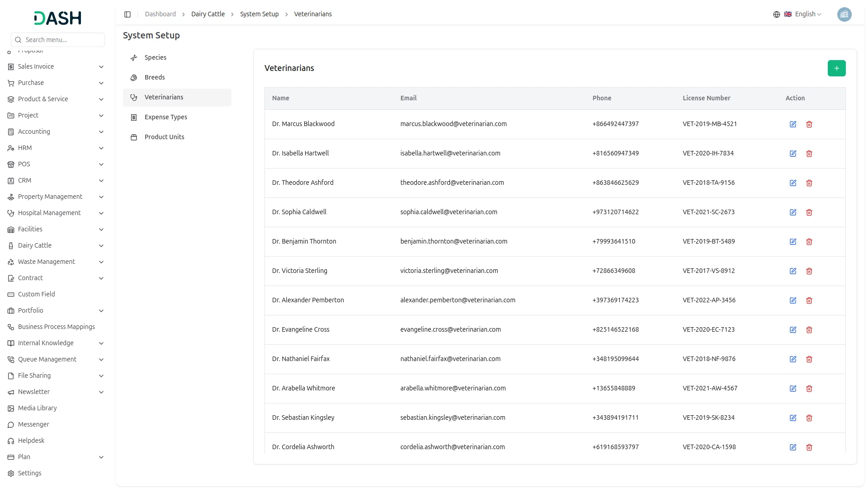Switch to Expense Types section
868x488 pixels.
click(165, 117)
